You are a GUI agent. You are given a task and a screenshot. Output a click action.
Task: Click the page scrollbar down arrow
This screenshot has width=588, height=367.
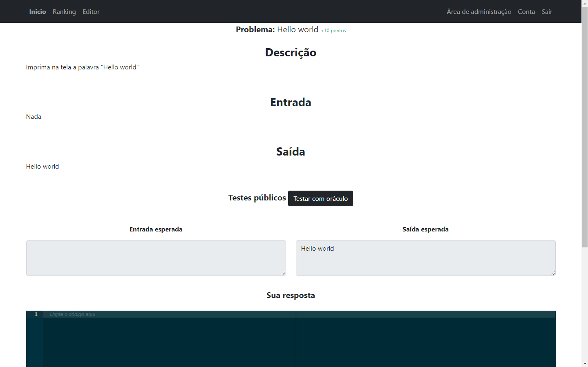tap(585, 363)
